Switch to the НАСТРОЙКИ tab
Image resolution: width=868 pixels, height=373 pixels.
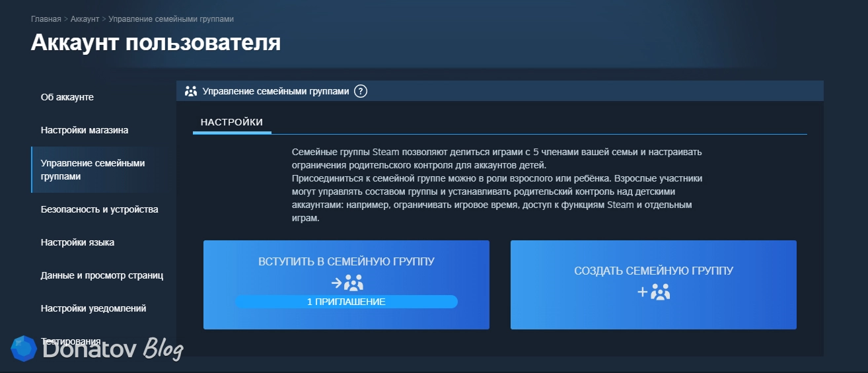(x=232, y=122)
